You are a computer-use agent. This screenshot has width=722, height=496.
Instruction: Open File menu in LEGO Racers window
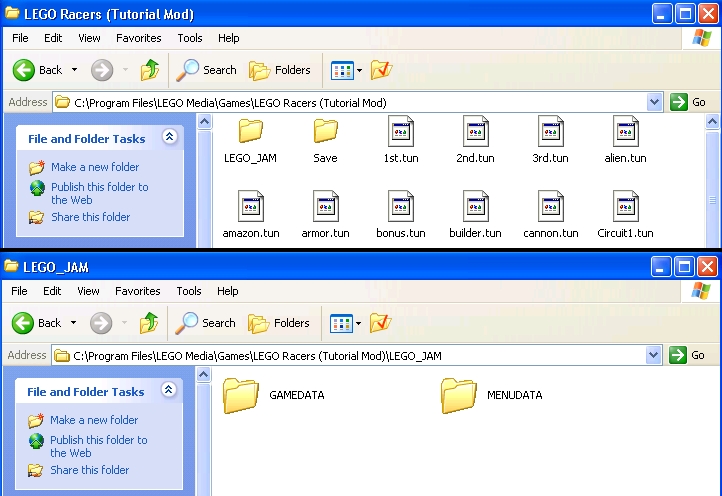click(x=20, y=38)
